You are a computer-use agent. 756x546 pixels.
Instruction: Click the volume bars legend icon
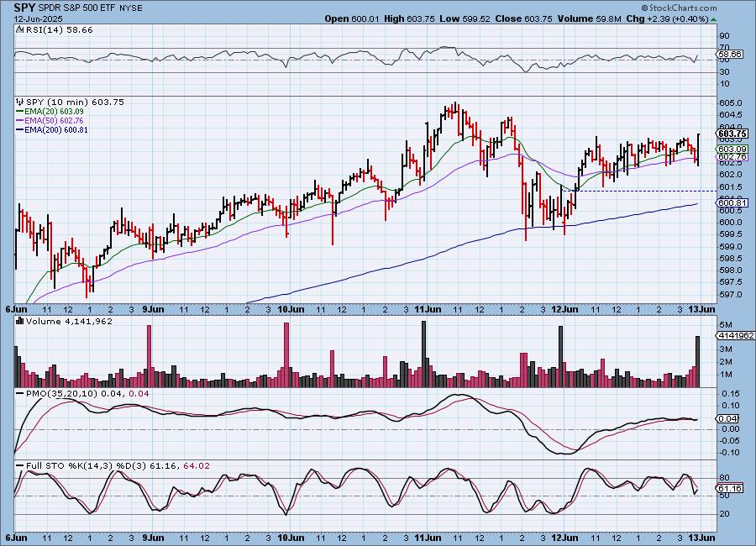tap(20, 321)
